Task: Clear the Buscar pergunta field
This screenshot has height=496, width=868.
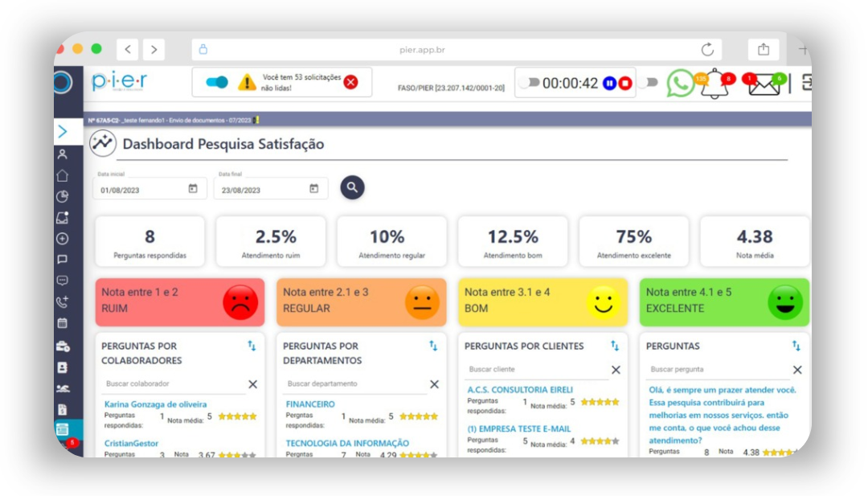Action: 798,370
